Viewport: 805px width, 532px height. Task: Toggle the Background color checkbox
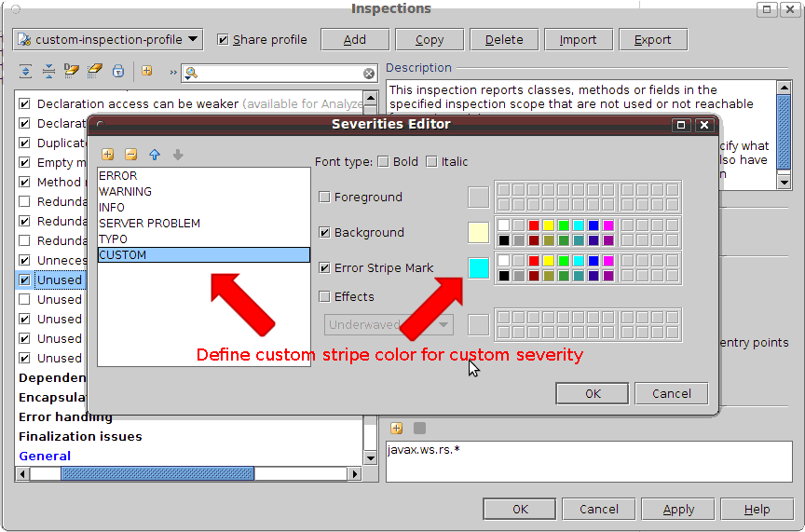click(x=324, y=233)
